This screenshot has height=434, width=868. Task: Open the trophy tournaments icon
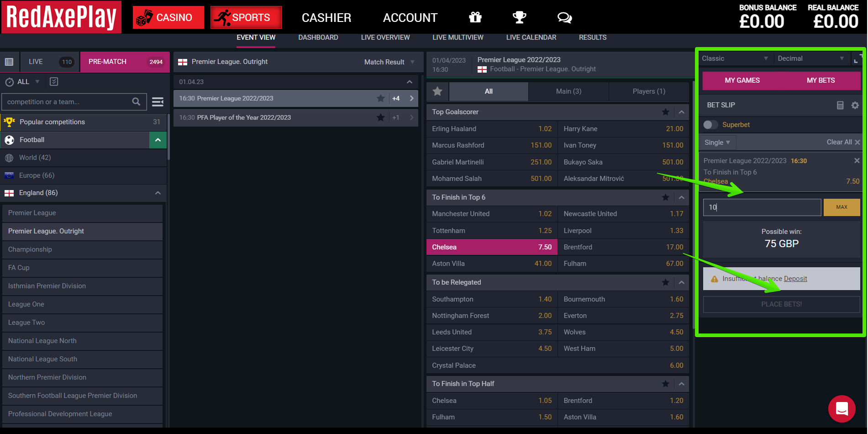click(520, 17)
